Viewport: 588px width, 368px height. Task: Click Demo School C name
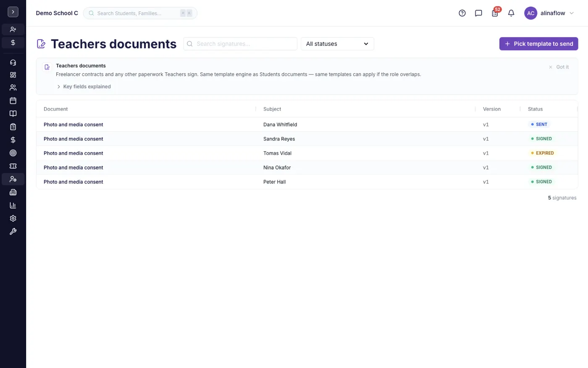[57, 13]
